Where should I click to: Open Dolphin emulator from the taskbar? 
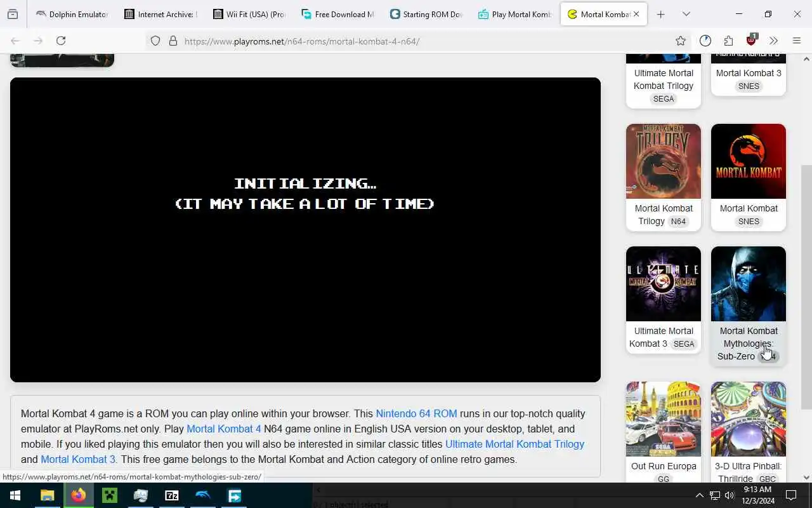pyautogui.click(x=203, y=495)
